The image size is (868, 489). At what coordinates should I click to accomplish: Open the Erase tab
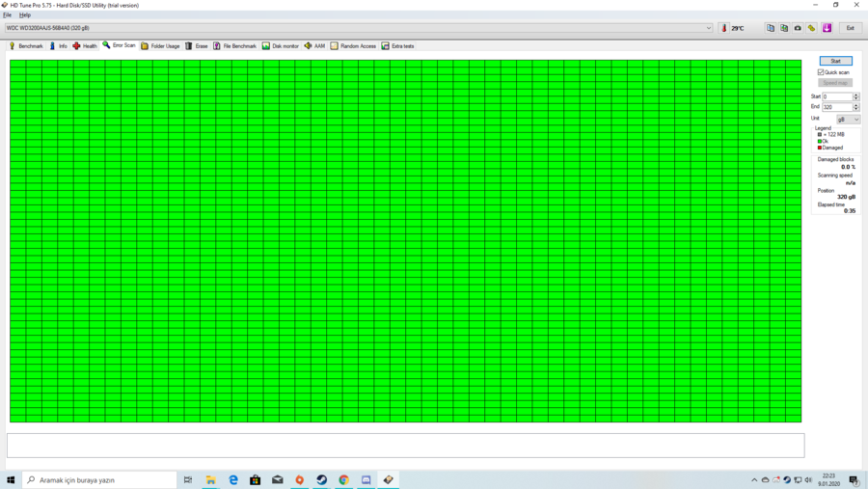tap(197, 46)
